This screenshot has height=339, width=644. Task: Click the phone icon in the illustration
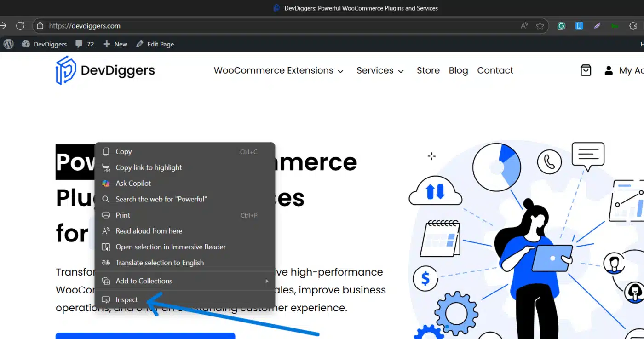tap(549, 162)
